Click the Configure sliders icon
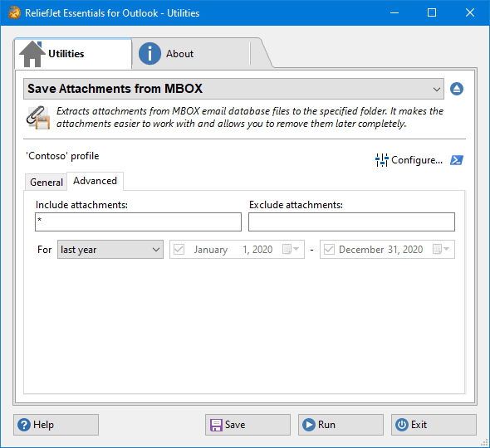Screen dimensions: 490x448 [x=381, y=160]
